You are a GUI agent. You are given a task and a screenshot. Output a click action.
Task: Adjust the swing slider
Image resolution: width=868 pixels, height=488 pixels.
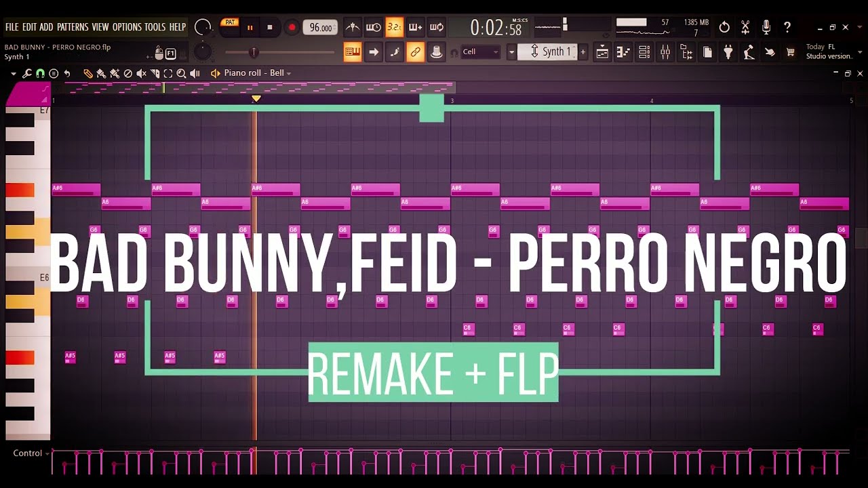point(279,52)
